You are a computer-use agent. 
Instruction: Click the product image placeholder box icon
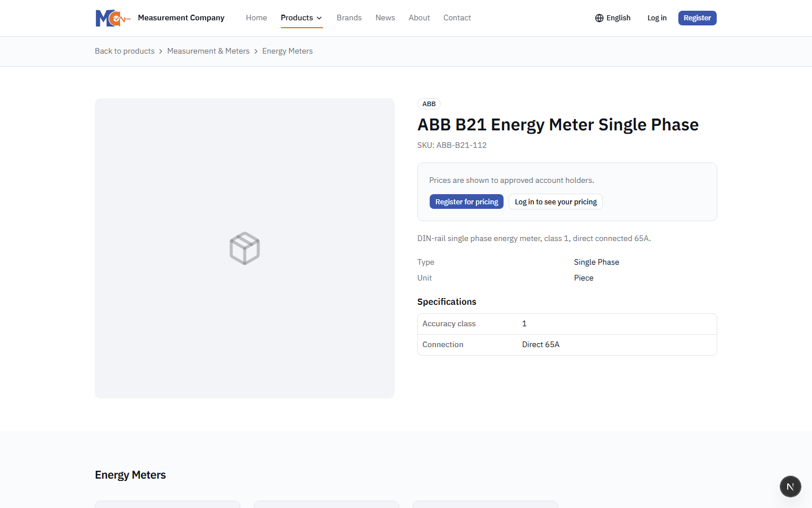pyautogui.click(x=245, y=248)
